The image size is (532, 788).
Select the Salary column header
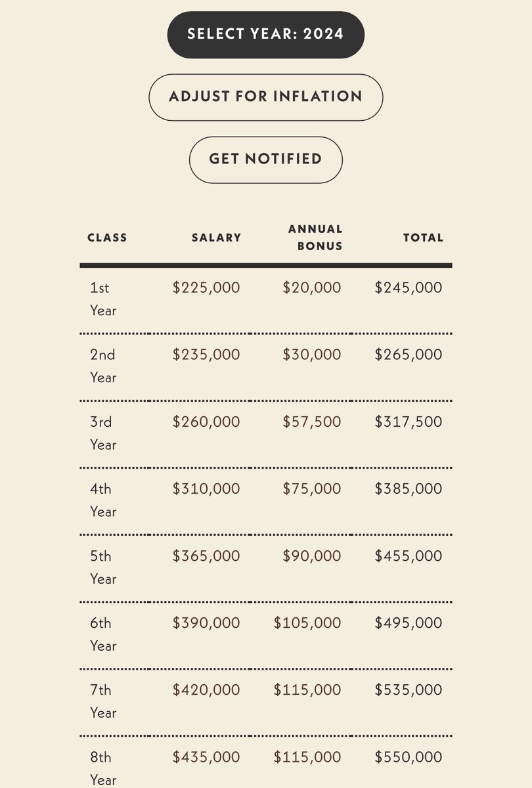pos(216,238)
